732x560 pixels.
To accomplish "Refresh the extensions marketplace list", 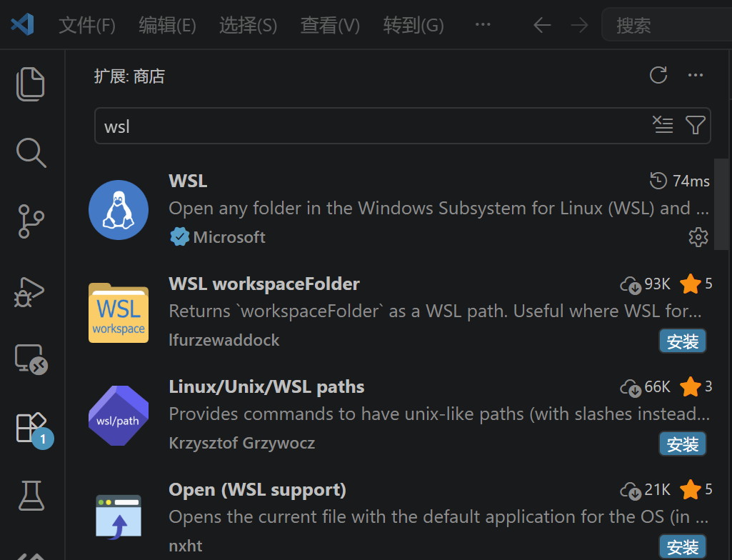I will coord(658,75).
